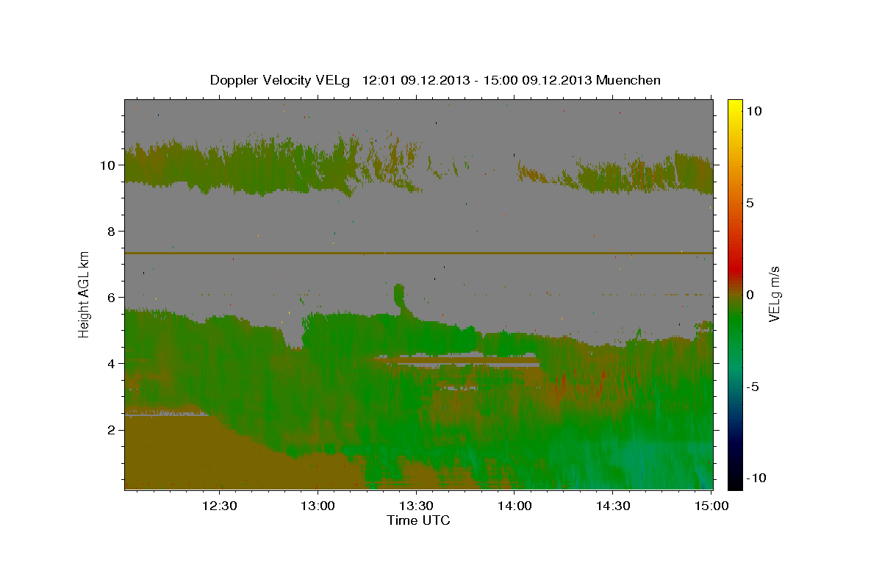The height and width of the screenshot is (588, 882).
Task: Click the 'Height AGL km' axis label
Action: coord(85,294)
